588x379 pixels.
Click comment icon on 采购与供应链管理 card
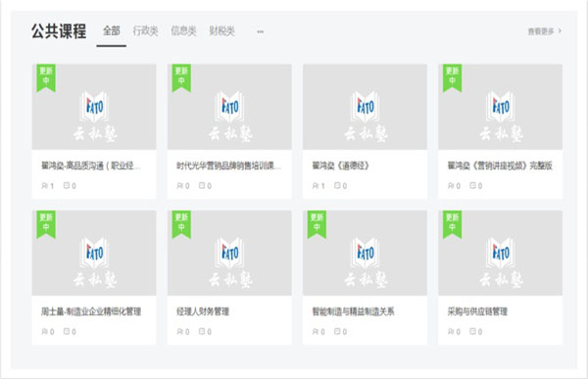(x=473, y=331)
